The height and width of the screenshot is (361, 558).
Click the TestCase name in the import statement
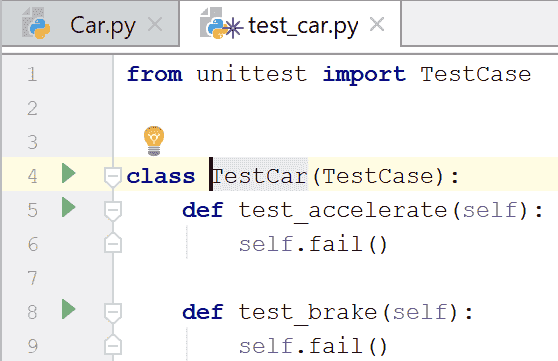(475, 74)
